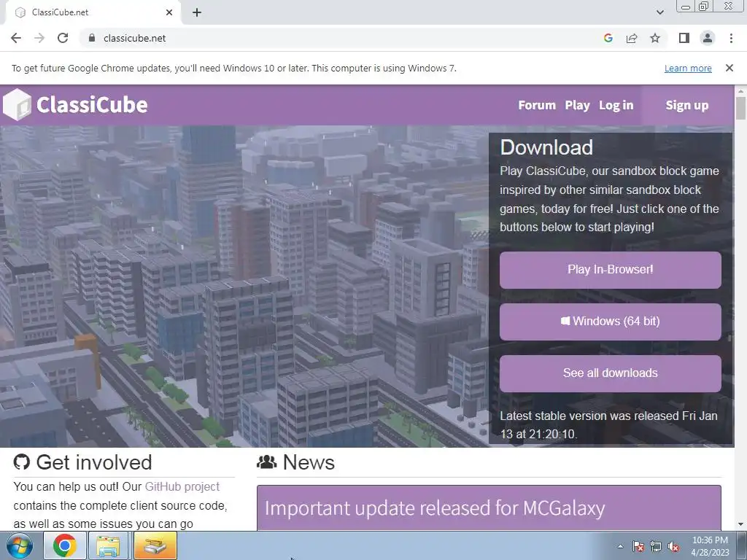Open the side panel icon

684,38
